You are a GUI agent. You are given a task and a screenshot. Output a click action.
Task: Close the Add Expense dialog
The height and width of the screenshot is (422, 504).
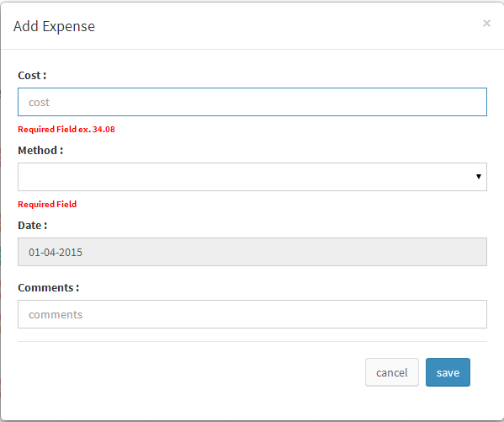tap(486, 24)
